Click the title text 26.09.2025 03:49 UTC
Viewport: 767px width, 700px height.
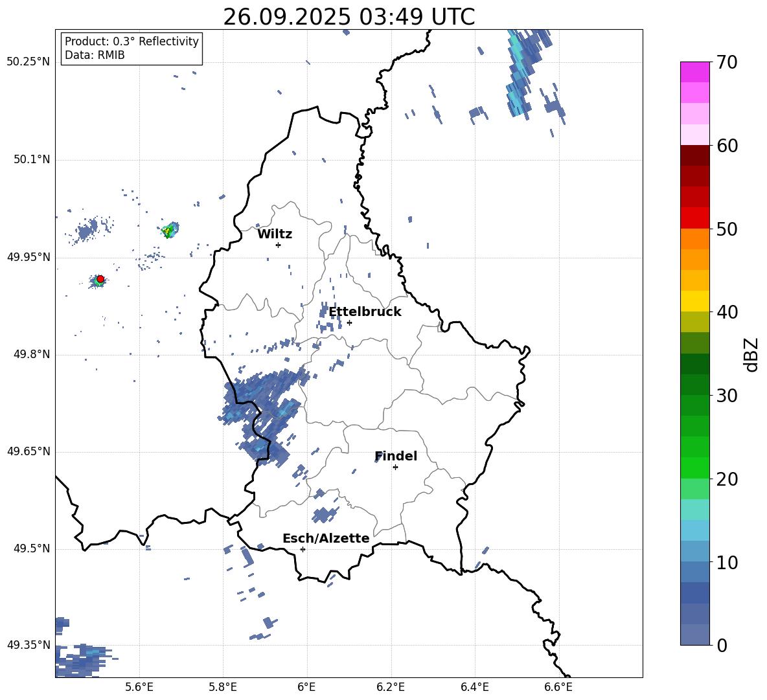tap(349, 17)
